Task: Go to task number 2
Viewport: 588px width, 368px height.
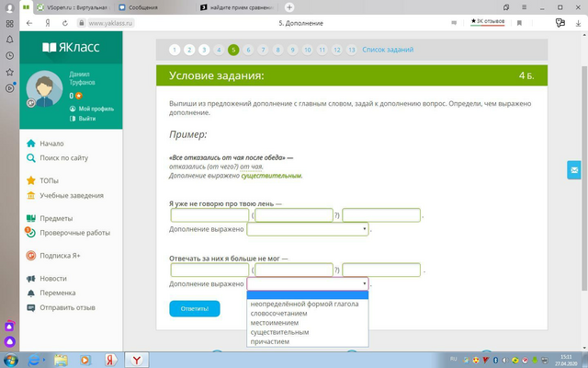Action: [x=189, y=50]
